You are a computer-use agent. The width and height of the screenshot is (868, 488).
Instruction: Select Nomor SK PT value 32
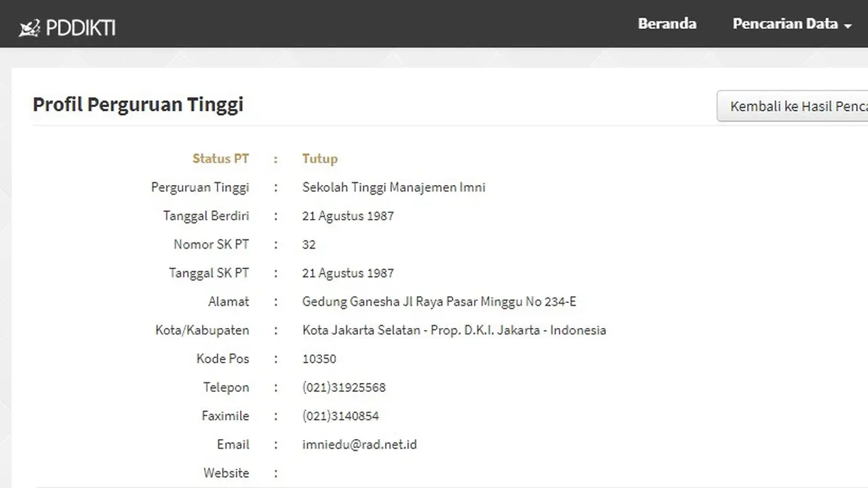pyautogui.click(x=309, y=245)
